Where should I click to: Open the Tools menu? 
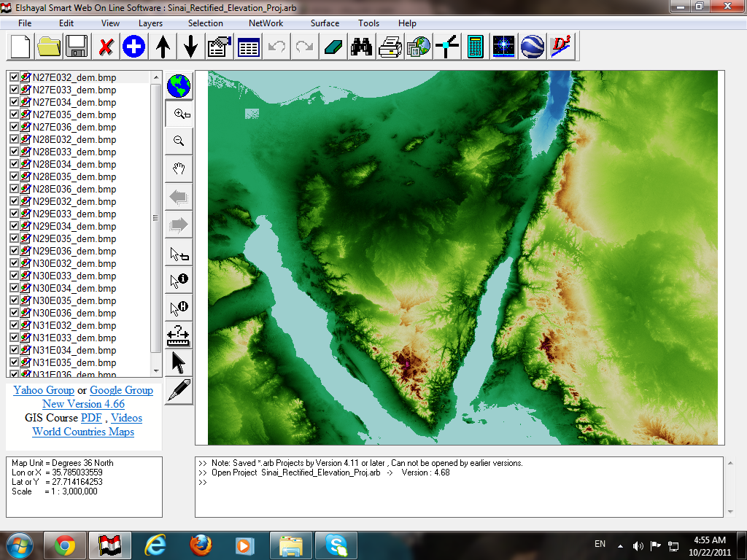tap(368, 23)
